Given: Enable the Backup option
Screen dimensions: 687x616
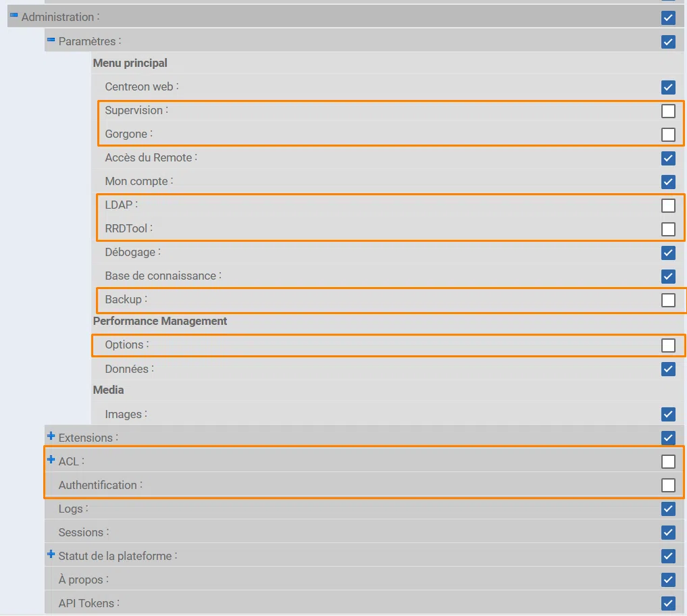Looking at the screenshot, I should [669, 300].
